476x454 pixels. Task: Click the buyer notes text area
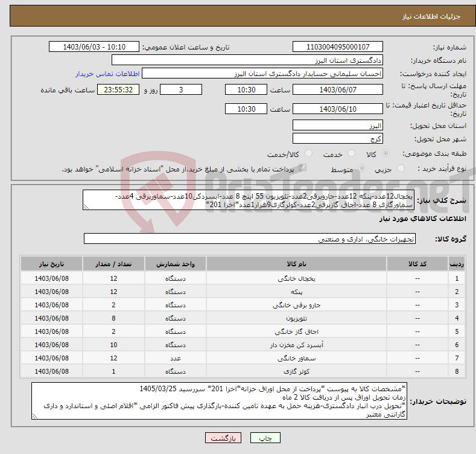(x=219, y=401)
